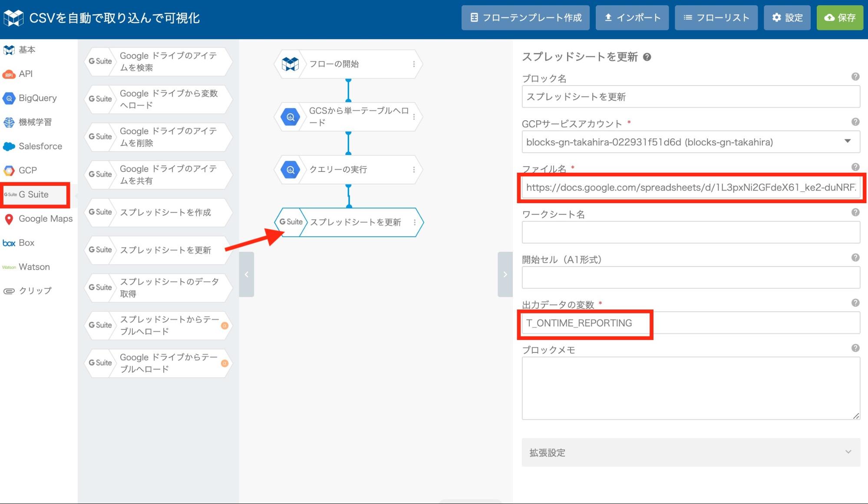
Task: Select the スプレッドシートを更新 palette block
Action: [x=158, y=250]
